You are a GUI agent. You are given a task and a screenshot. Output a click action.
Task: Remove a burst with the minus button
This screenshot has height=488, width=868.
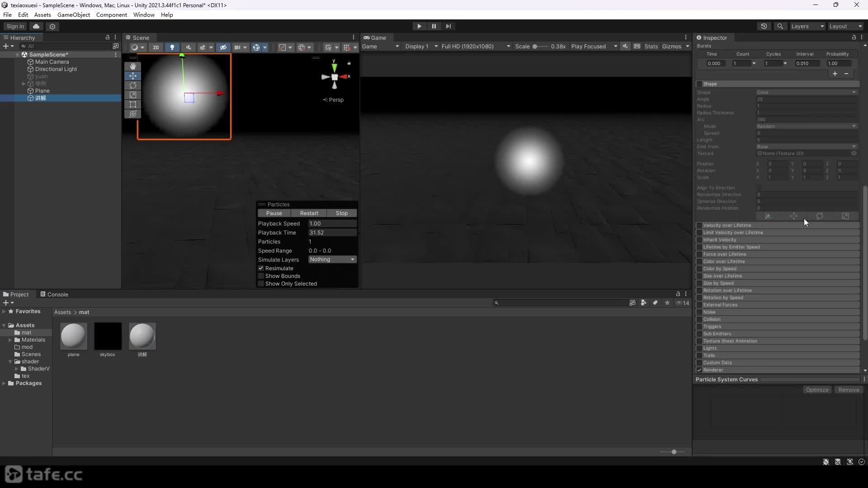click(846, 74)
